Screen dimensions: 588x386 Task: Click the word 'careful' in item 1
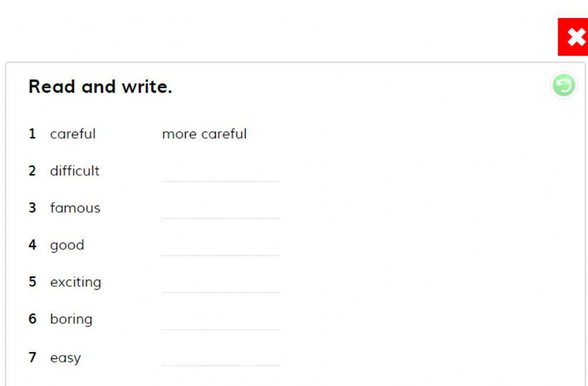(x=72, y=134)
